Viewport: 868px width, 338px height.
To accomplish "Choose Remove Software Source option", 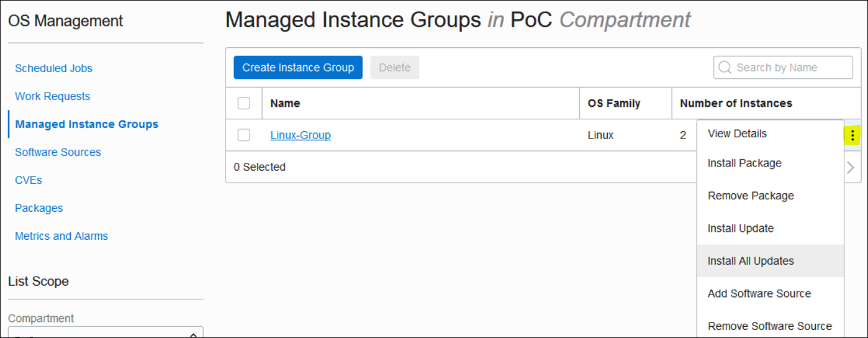I will [770, 326].
